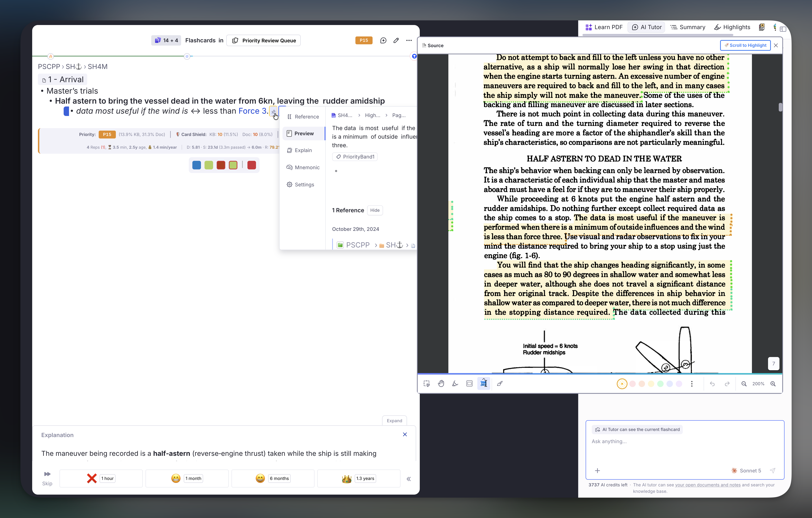This screenshot has height=518, width=812.
Task: Select the area selection cursor tool
Action: click(x=427, y=383)
